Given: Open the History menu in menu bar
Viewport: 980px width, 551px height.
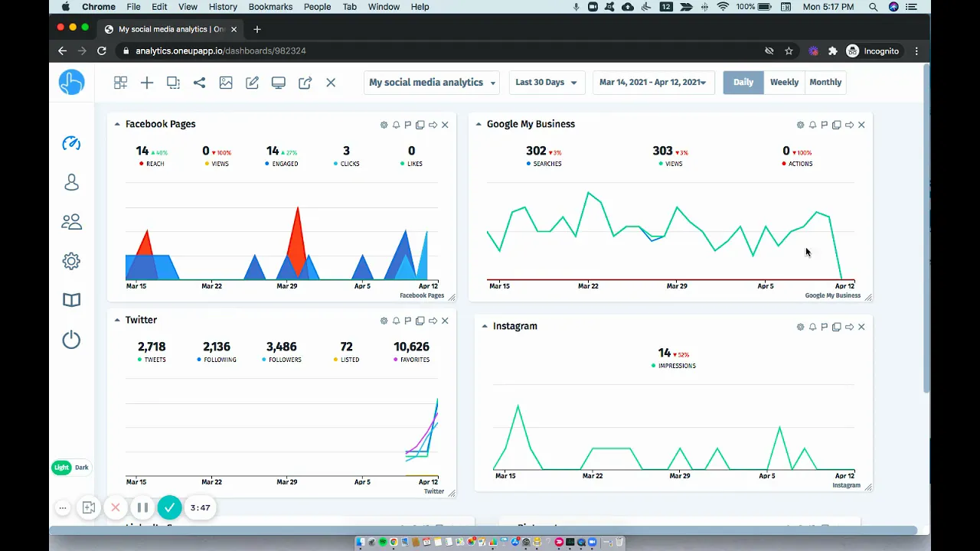Looking at the screenshot, I should click(x=223, y=7).
